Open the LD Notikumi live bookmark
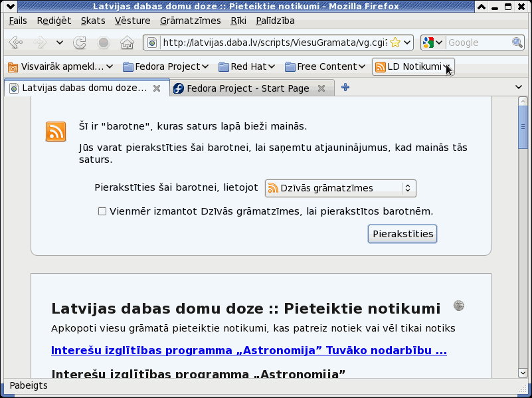This screenshot has width=532, height=398. tap(413, 67)
